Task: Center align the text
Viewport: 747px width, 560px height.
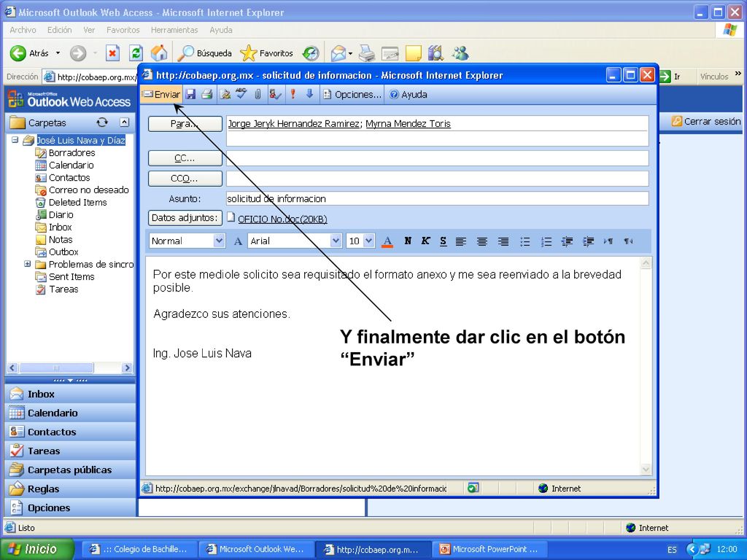Action: coord(482,241)
